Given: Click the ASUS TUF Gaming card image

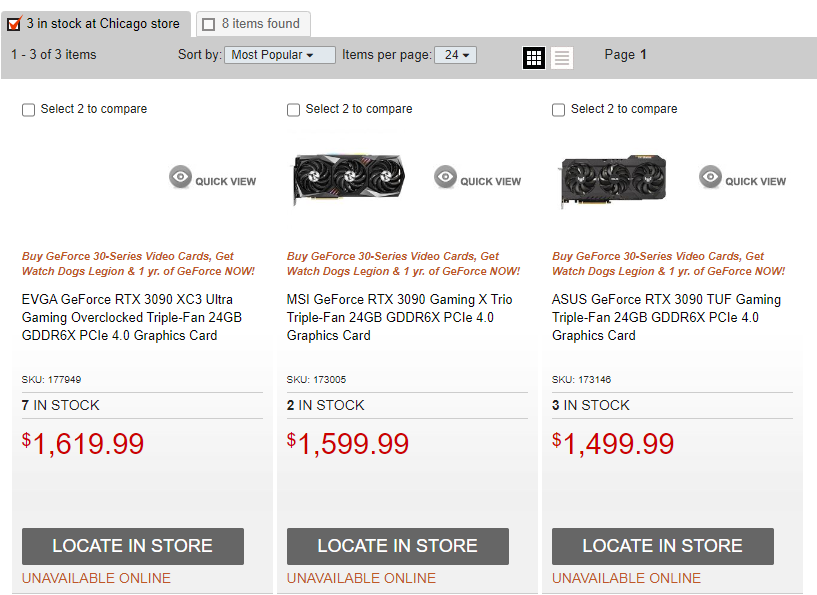Looking at the screenshot, I should tap(613, 181).
